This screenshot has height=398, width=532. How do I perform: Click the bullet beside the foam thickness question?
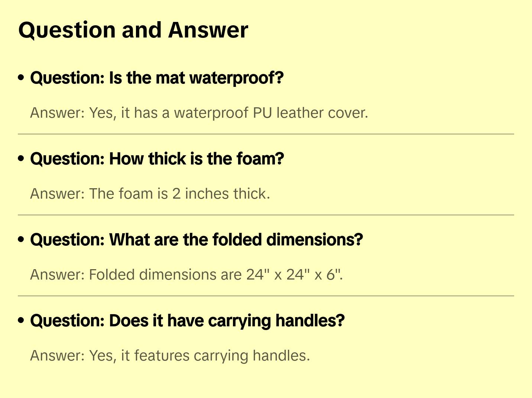21,159
